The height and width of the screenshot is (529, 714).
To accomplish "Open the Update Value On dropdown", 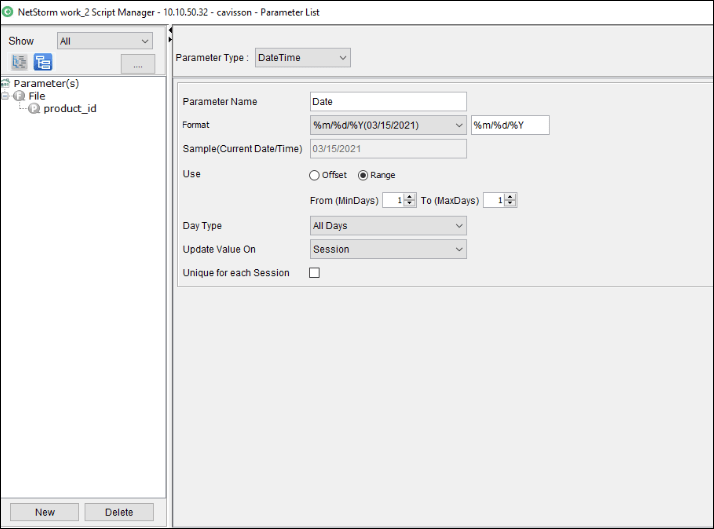I will [388, 249].
